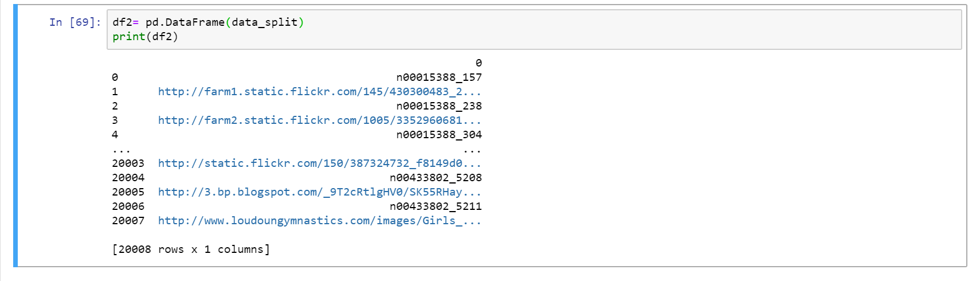Click the n00433802_5211 output value
Viewport: 980px width, 281px height.
(436, 206)
